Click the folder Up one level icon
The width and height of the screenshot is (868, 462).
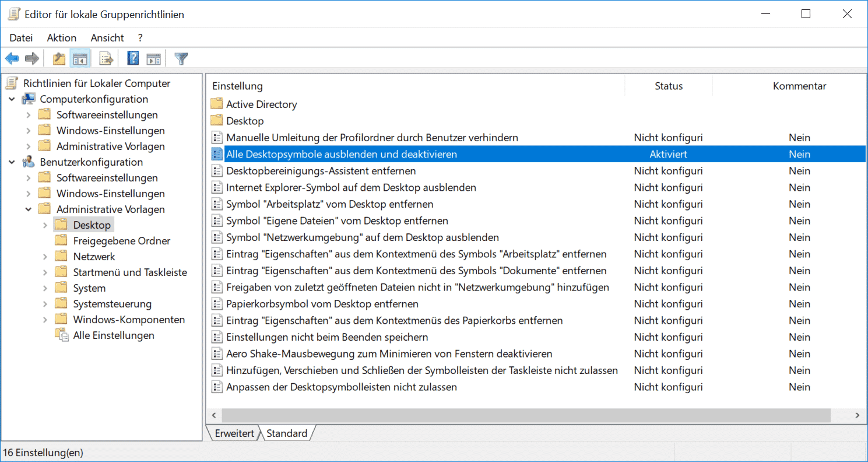[59, 58]
